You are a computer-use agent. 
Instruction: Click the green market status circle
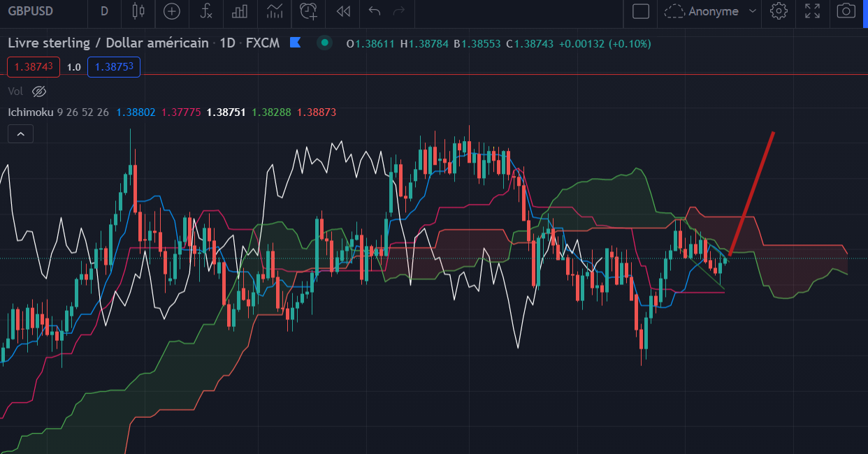coord(324,43)
